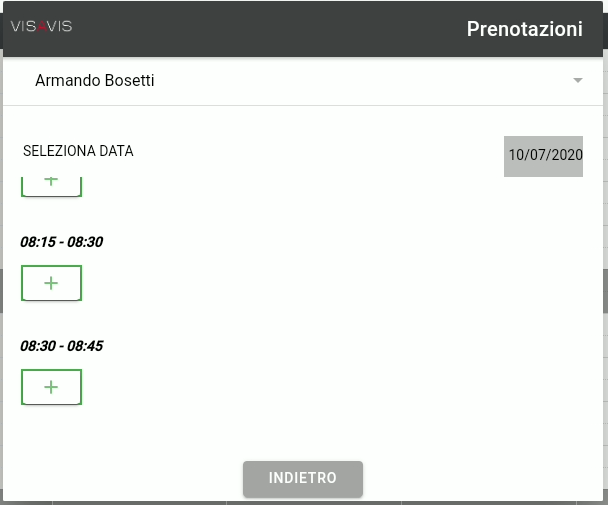Click the Prenotazioni header title
This screenshot has height=505, width=608.
point(525,29)
